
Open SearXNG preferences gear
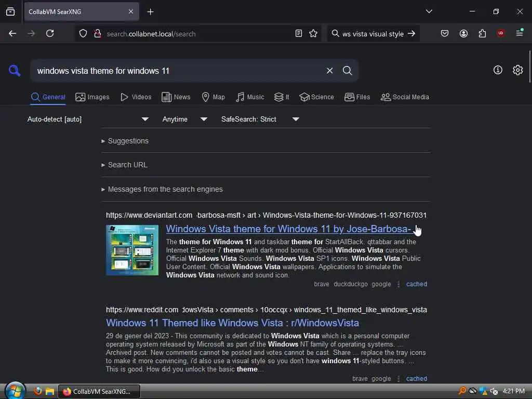pyautogui.click(x=517, y=70)
